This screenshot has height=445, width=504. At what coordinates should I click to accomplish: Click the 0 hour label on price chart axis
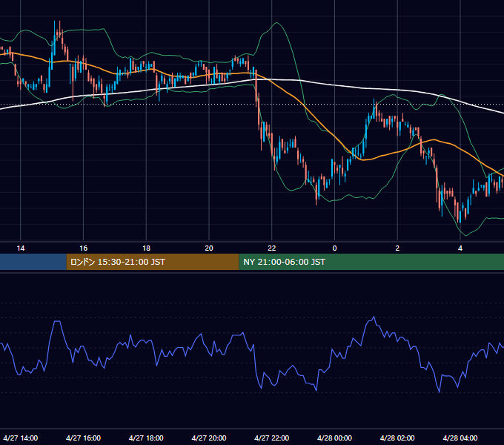334,248
